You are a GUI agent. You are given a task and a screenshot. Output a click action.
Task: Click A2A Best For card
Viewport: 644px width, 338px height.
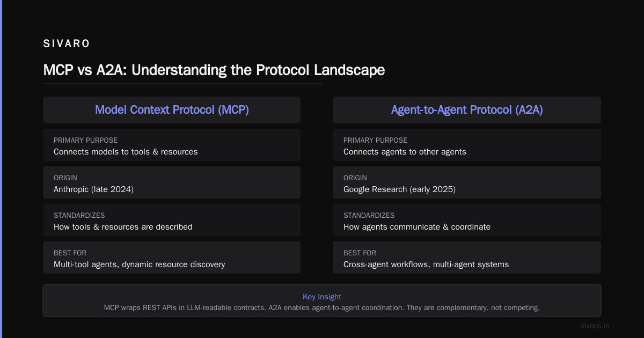[467, 258]
